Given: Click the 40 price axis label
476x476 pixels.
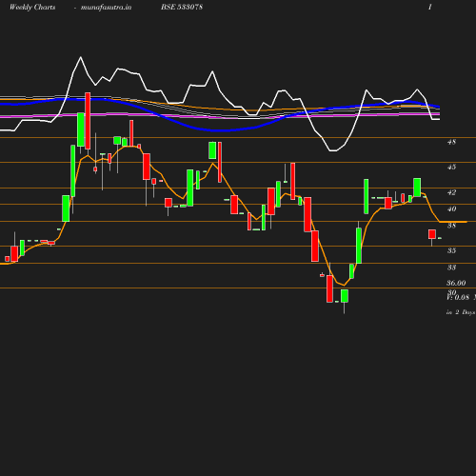Looking at the screenshot, I should point(451,208).
